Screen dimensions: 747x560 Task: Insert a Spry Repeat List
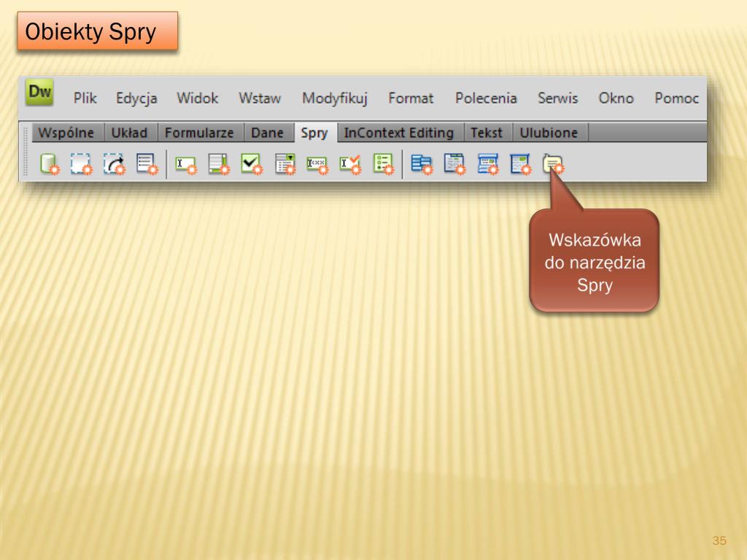click(147, 164)
